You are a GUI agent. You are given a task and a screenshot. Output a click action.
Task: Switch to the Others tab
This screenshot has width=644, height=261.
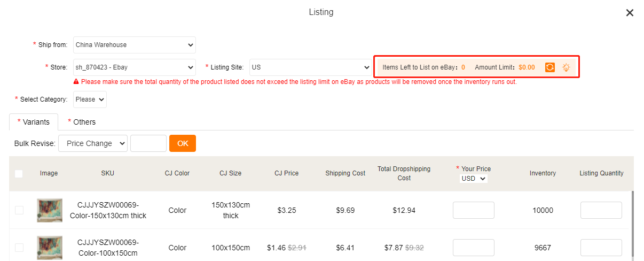tap(82, 122)
